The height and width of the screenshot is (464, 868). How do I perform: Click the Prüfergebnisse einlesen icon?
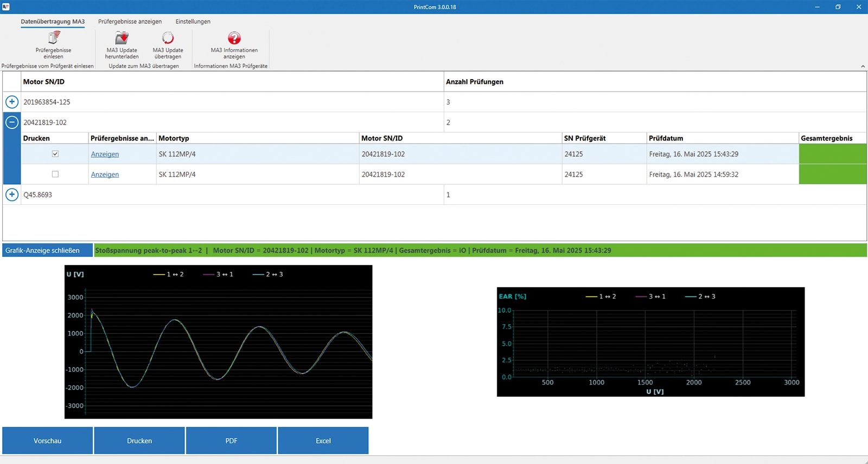coord(54,38)
